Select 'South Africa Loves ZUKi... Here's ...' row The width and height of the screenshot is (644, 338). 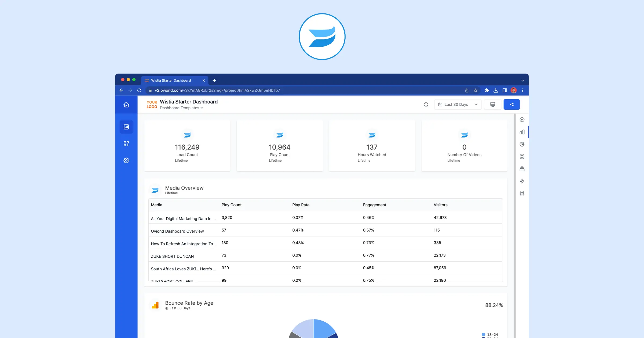(x=325, y=268)
